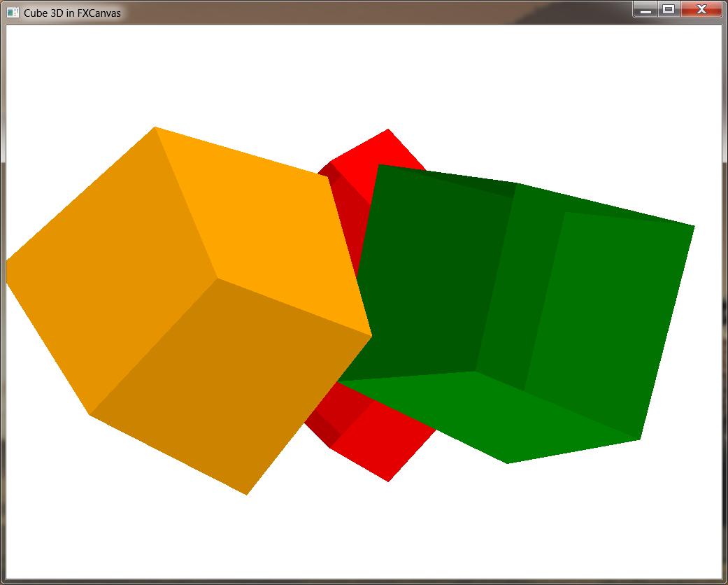Click the dark red strip at red cube's lower-left

(x=322, y=427)
